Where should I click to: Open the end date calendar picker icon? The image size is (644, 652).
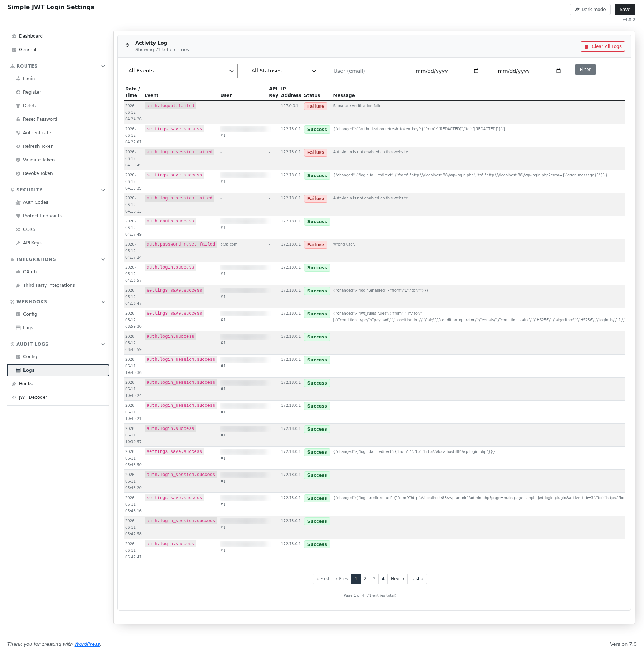tap(558, 71)
